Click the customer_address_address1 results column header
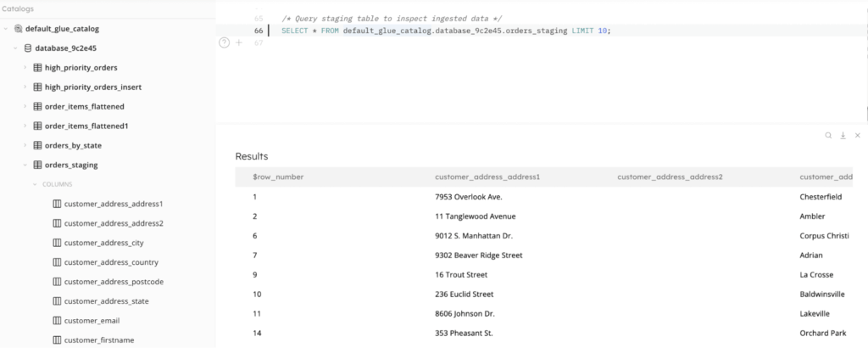 (487, 177)
